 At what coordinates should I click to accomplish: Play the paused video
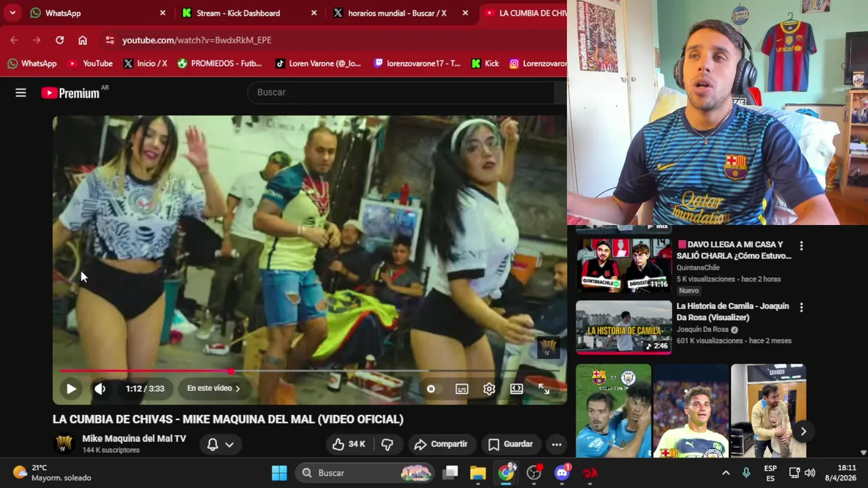tap(71, 388)
